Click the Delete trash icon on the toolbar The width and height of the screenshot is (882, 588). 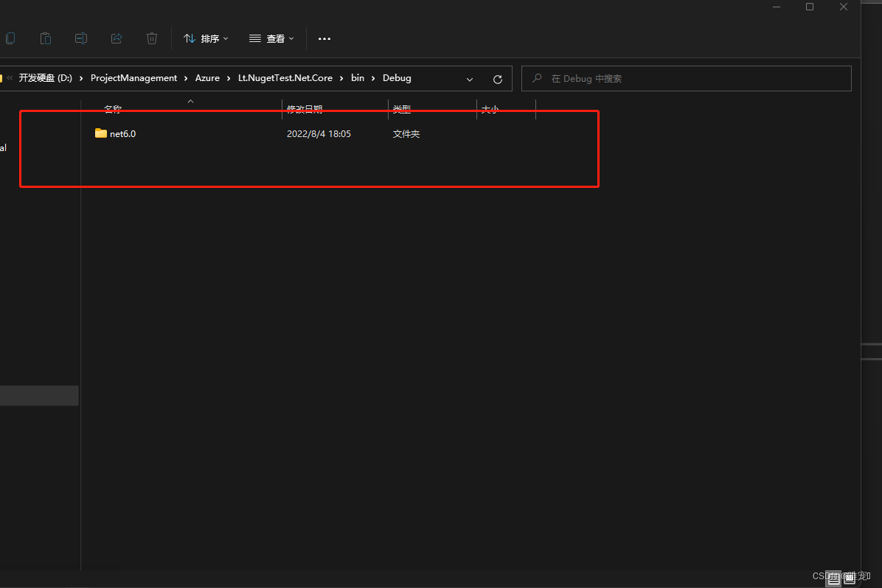click(x=152, y=38)
